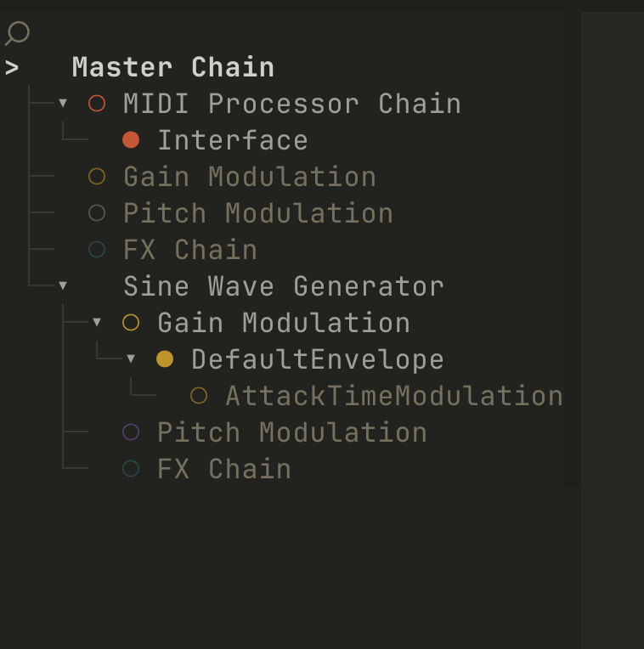Toggle the filled Interface bypass circle
The height and width of the screenshot is (649, 644).
[131, 140]
